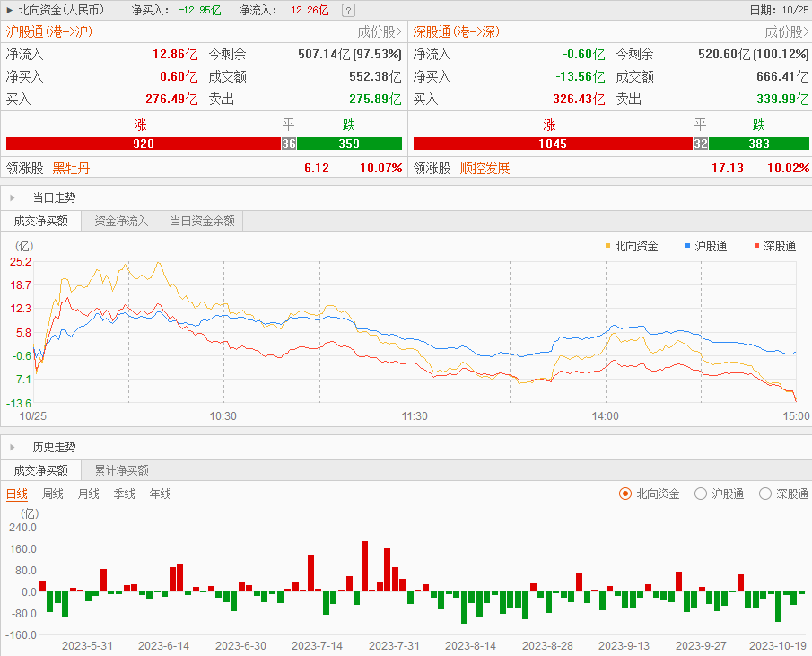Open 成份股 list for 沪股通
The height and width of the screenshot is (656, 812).
[380, 31]
